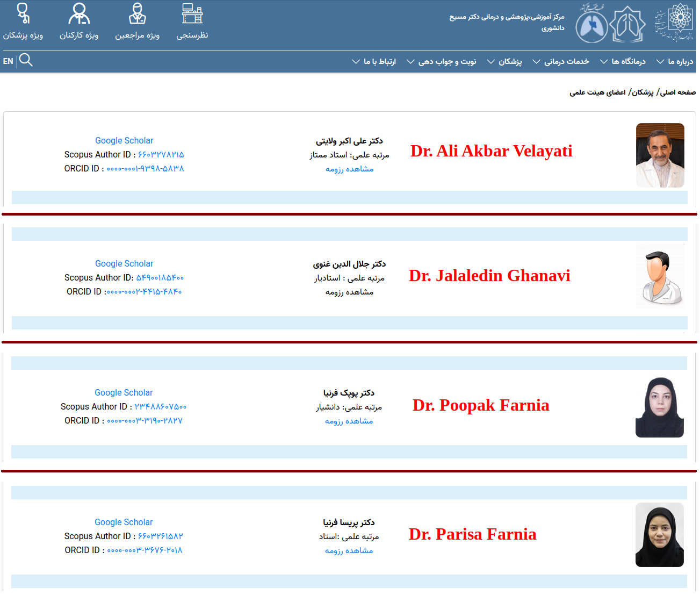Open the survey desk icon
The width and height of the screenshot is (700, 595).
(192, 14)
